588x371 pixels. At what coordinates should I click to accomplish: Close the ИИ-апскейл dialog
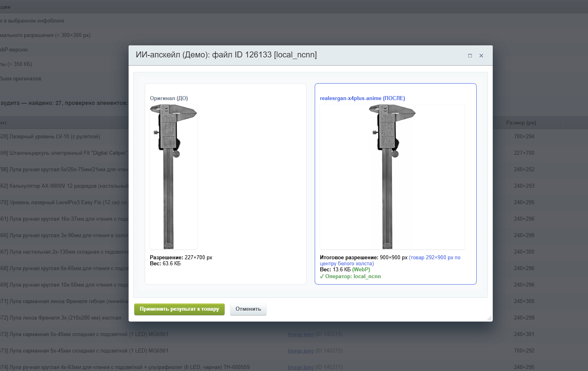(x=481, y=55)
